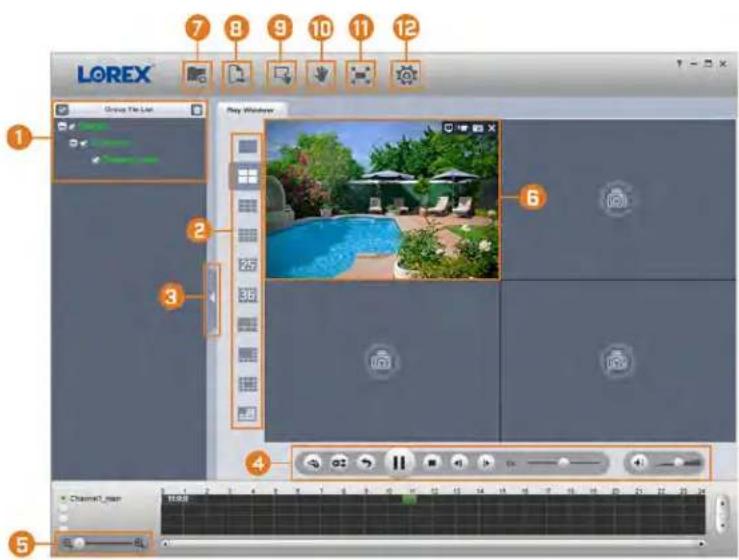Click the reverse playback arrow button
Image resolution: width=739 pixels, height=560 pixels.
(x=365, y=463)
